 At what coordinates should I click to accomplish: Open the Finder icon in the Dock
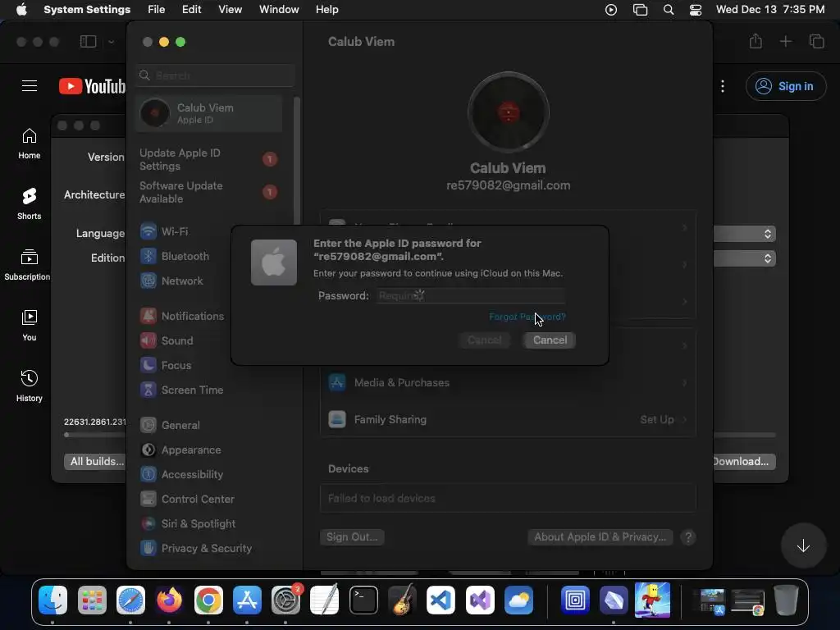coord(53,600)
